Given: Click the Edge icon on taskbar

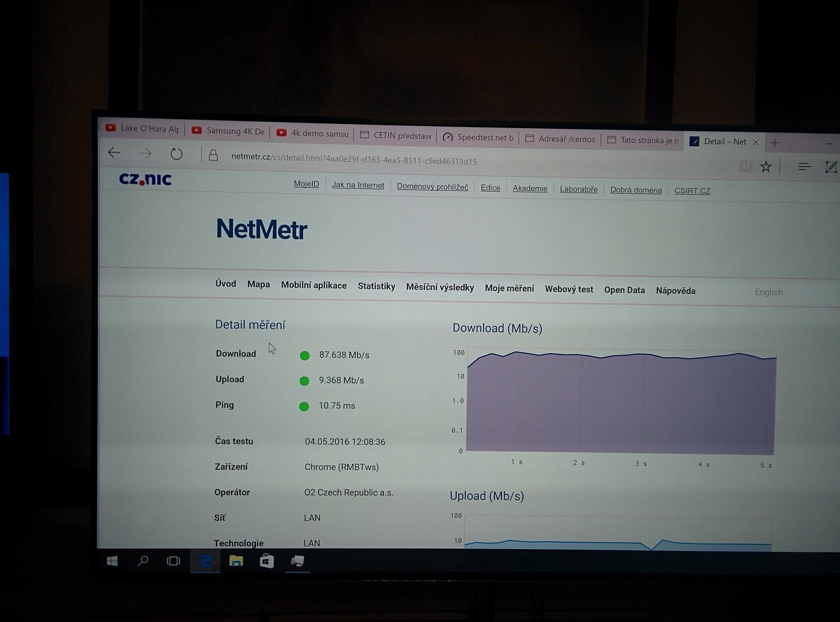Looking at the screenshot, I should click(x=205, y=561).
